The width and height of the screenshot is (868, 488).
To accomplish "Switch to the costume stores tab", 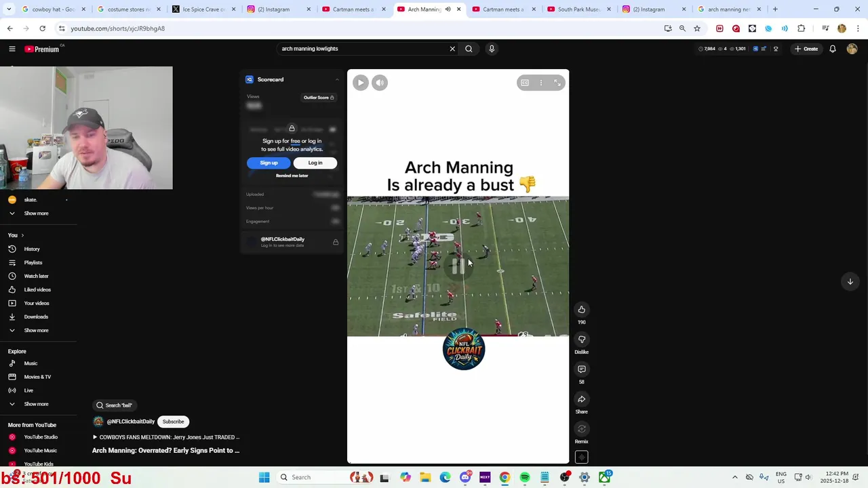I will (129, 9).
